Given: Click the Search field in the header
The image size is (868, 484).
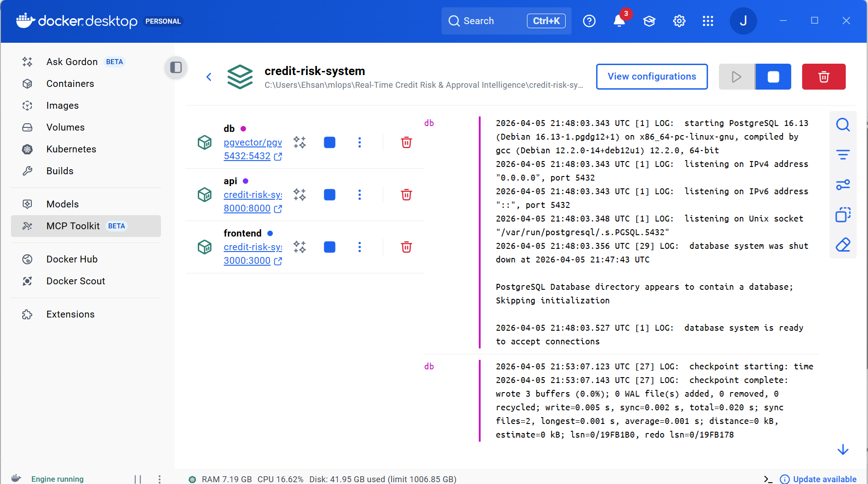Looking at the screenshot, I should point(487,21).
